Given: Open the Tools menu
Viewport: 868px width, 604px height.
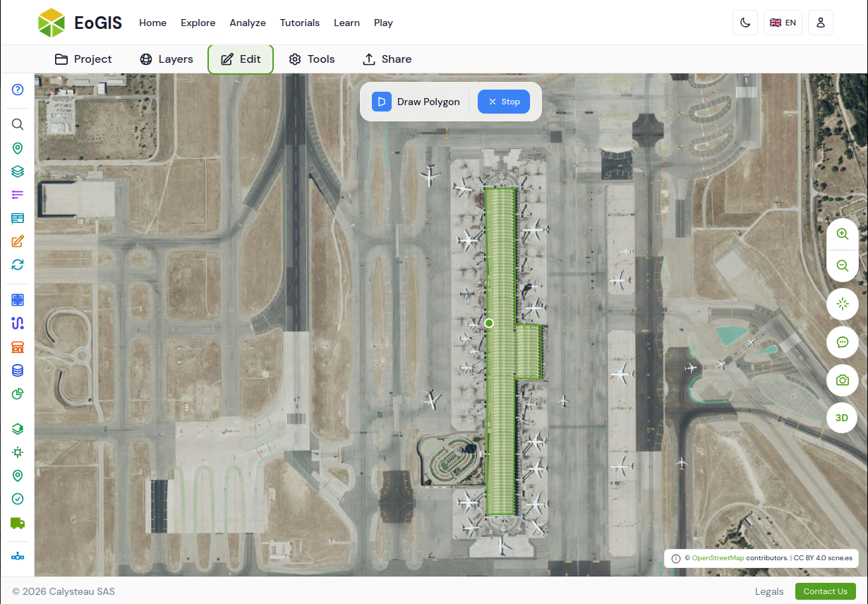Looking at the screenshot, I should pos(312,59).
